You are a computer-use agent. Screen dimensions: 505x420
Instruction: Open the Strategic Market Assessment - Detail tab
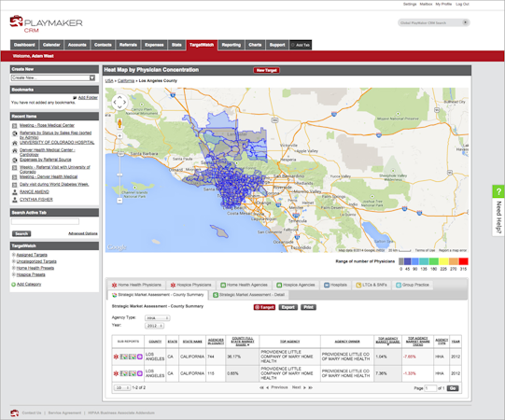click(248, 295)
